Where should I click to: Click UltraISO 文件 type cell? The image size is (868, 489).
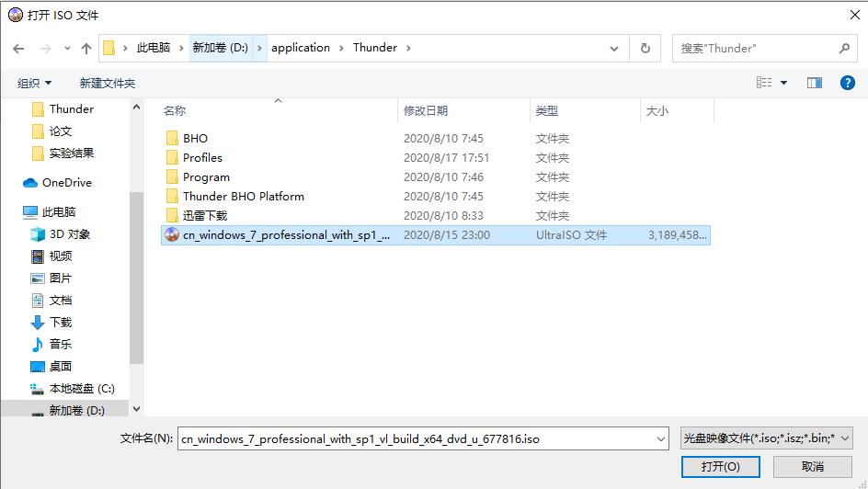pyautogui.click(x=571, y=235)
